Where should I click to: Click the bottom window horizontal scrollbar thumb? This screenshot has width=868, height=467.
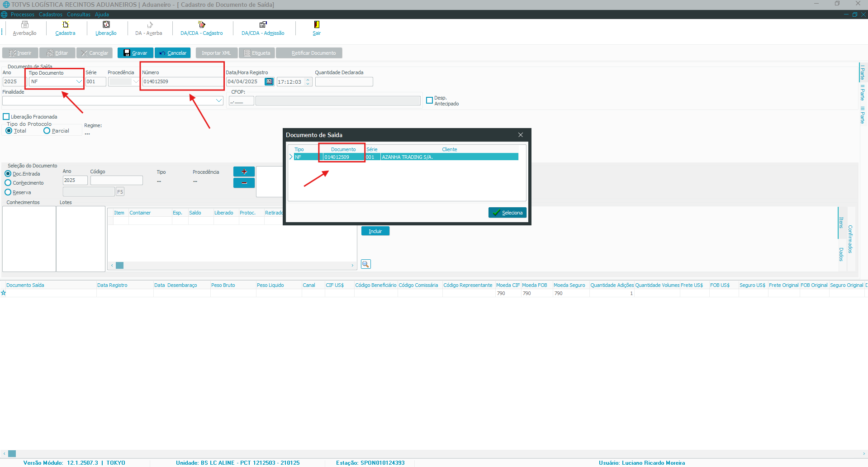tap(12, 453)
